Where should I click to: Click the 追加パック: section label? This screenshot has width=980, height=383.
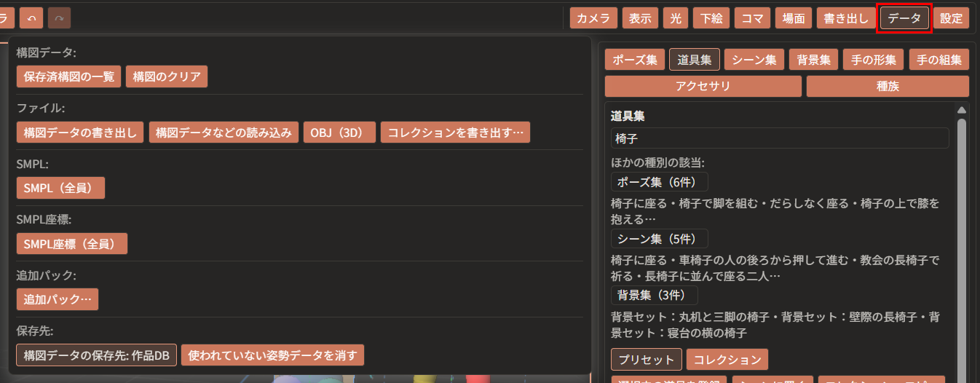point(47,275)
